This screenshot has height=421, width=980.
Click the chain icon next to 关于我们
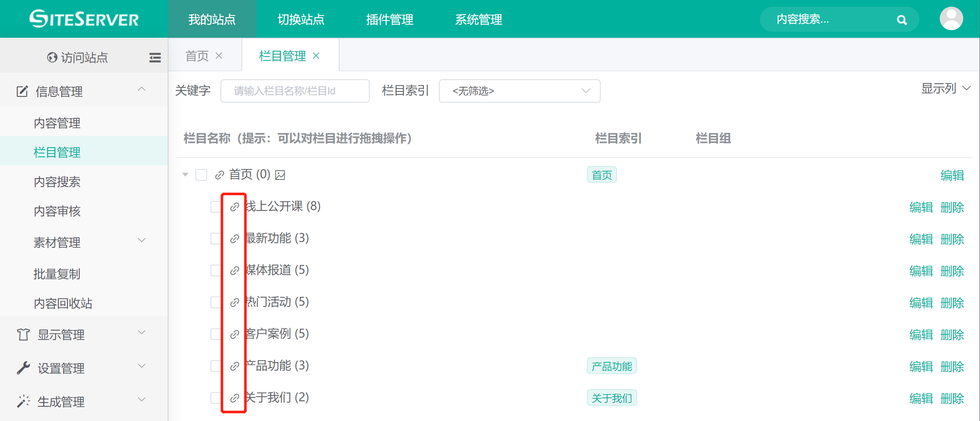[235, 398]
